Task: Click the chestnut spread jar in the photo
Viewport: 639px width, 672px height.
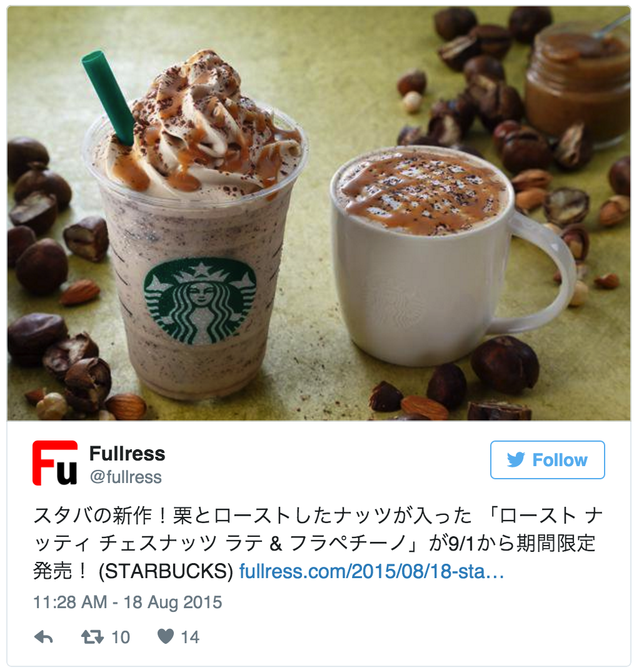Action: click(x=578, y=84)
